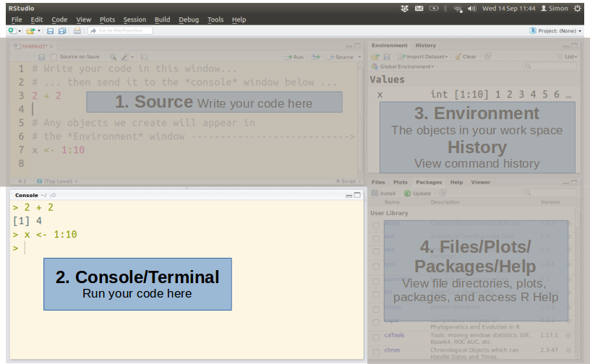Click the Environment refresh icon
Image resolution: width=590 pixels, height=364 pixels.
pos(487,56)
